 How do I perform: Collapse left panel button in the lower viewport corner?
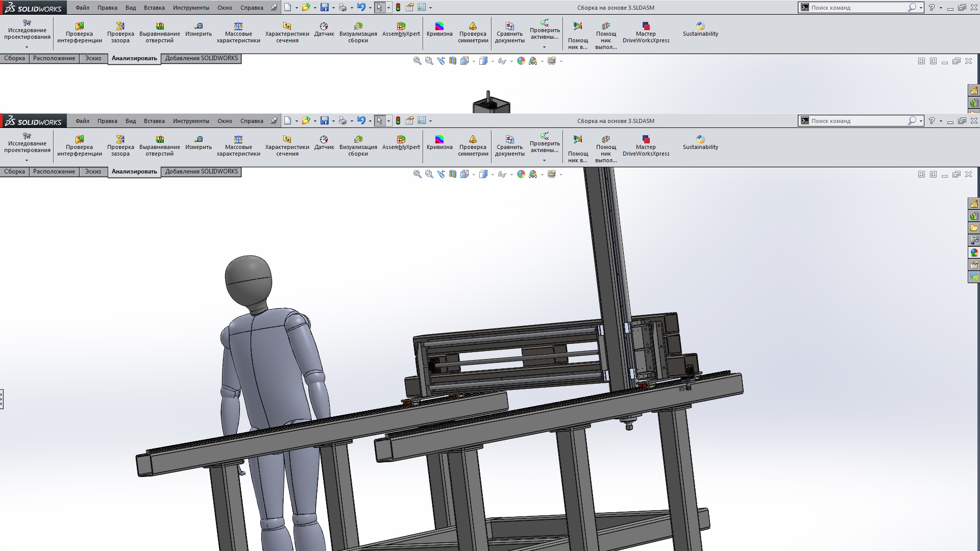tap(921, 174)
